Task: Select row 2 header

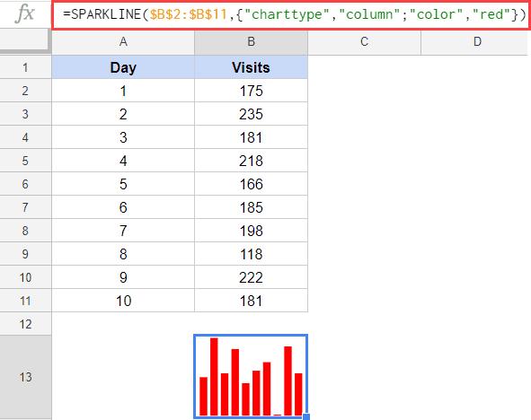Action: pyautogui.click(x=25, y=91)
